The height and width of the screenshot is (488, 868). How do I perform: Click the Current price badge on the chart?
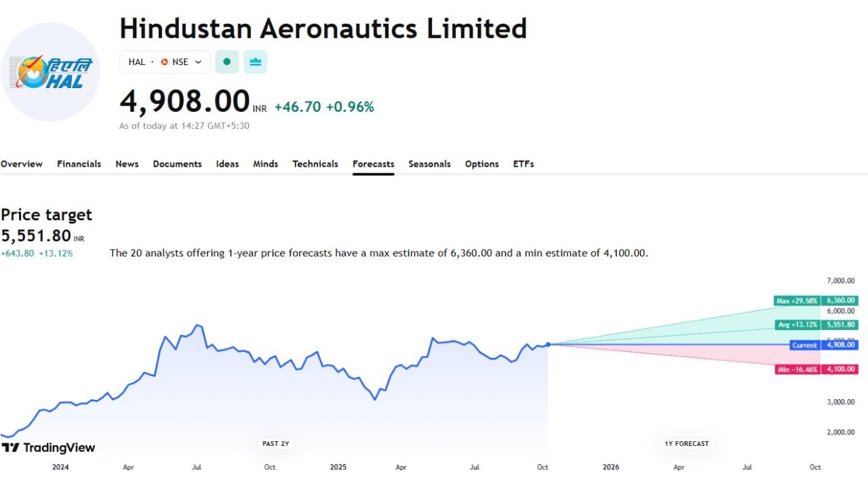click(804, 345)
